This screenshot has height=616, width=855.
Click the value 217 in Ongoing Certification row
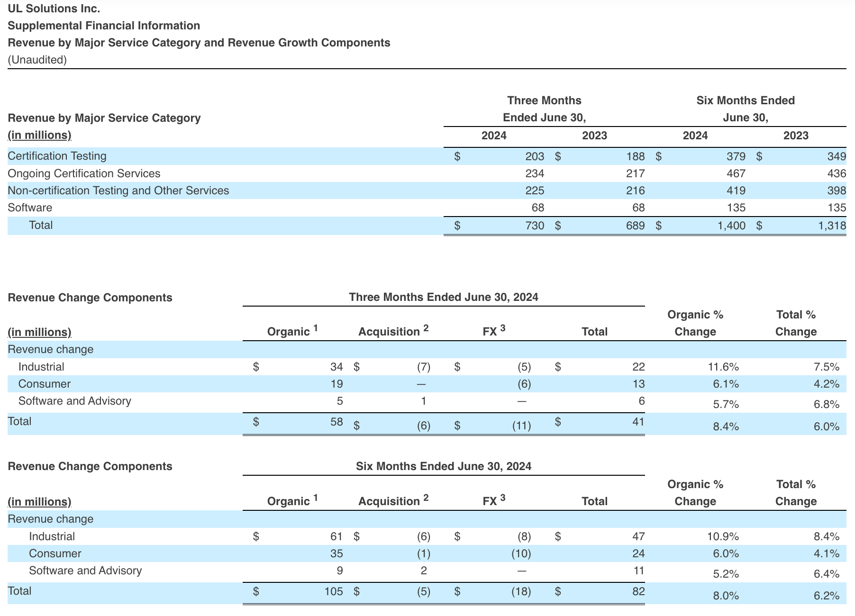(x=635, y=173)
